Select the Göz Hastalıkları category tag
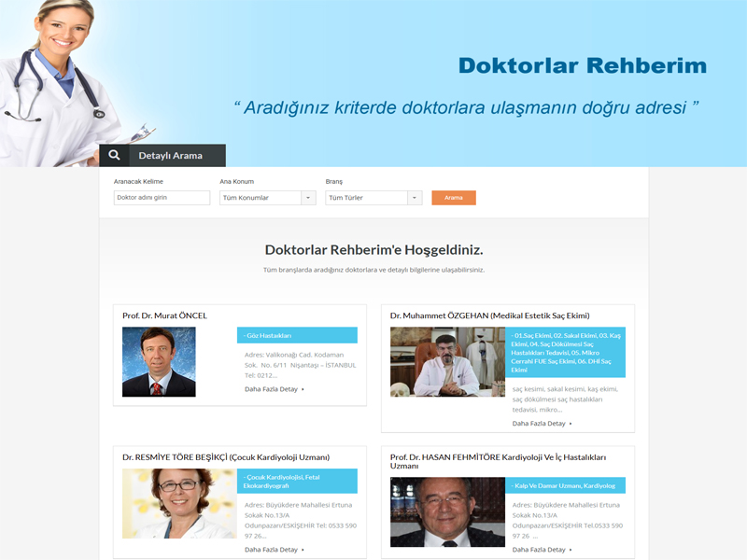 [x=297, y=335]
